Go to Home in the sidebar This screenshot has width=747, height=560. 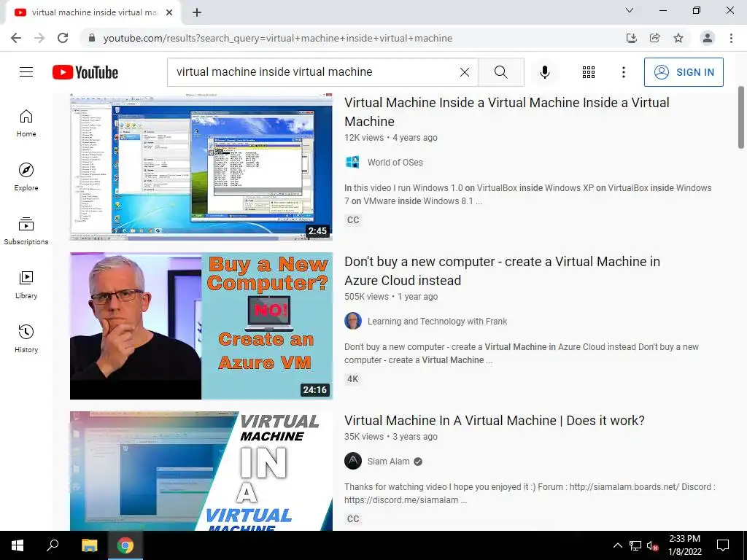pos(26,123)
